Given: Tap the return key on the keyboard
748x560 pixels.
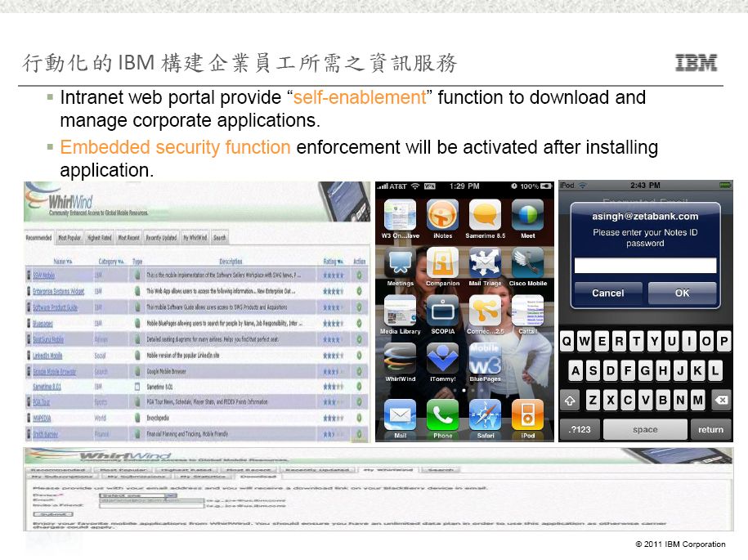Looking at the screenshot, I should pyautogui.click(x=710, y=429).
